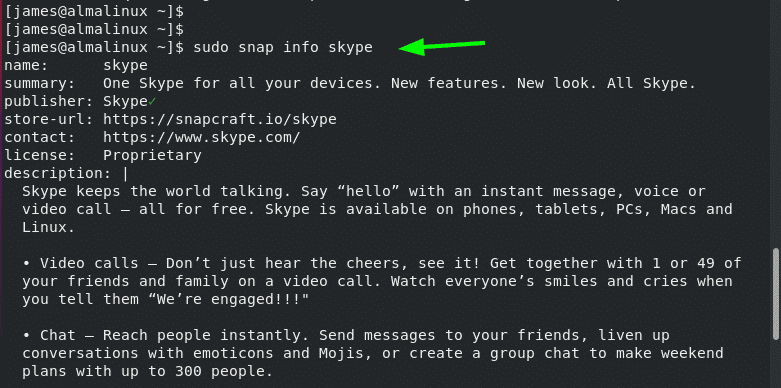The height and width of the screenshot is (388, 781).
Task: Click the 'Video calls' bullet heading
Action: coord(89,263)
